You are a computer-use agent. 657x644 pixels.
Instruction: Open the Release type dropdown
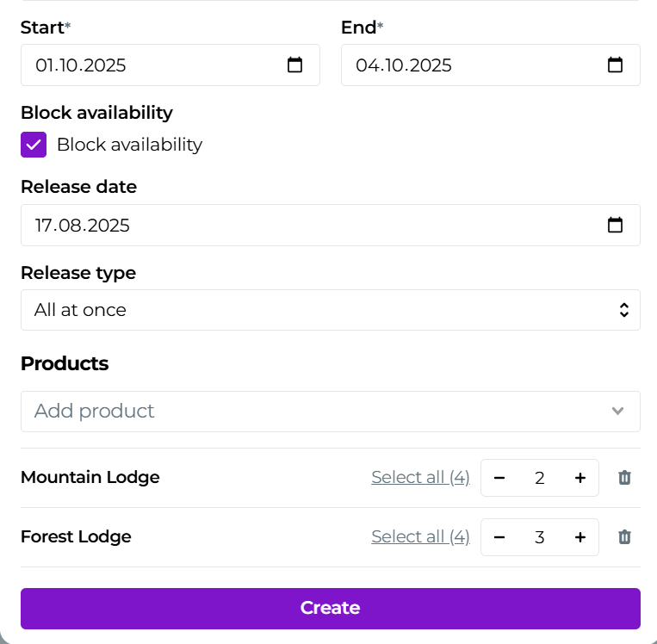[x=330, y=310]
